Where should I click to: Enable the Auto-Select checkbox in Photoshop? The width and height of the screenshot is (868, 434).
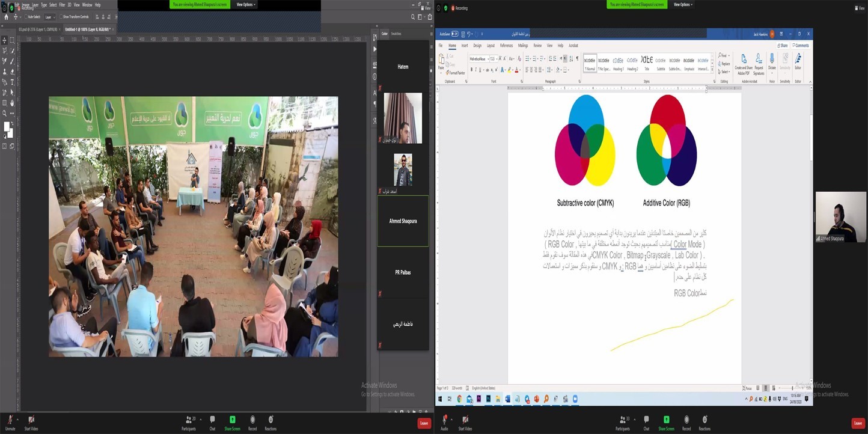pyautogui.click(x=27, y=17)
